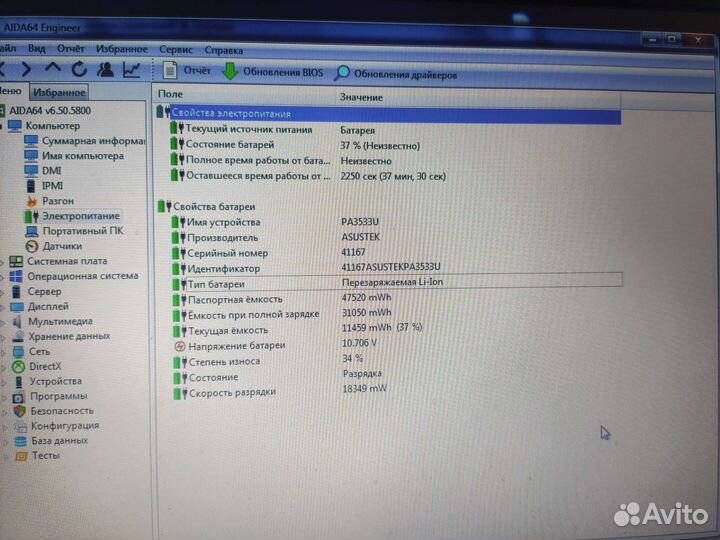This screenshot has width=720, height=540.
Task: Select IPMI tree item
Action: (44, 186)
